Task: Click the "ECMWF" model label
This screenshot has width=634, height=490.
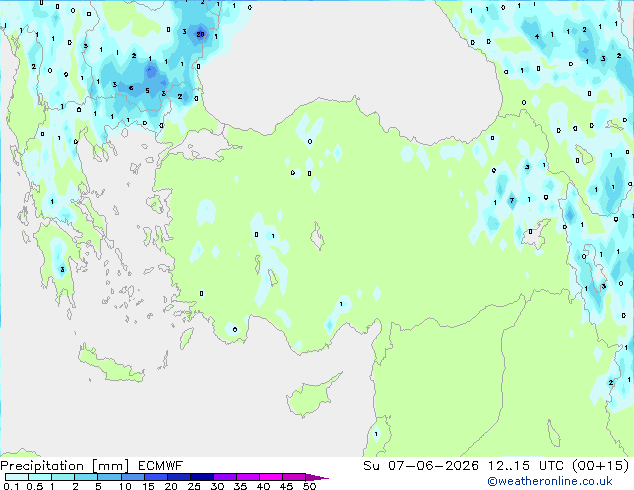Action: [x=161, y=466]
